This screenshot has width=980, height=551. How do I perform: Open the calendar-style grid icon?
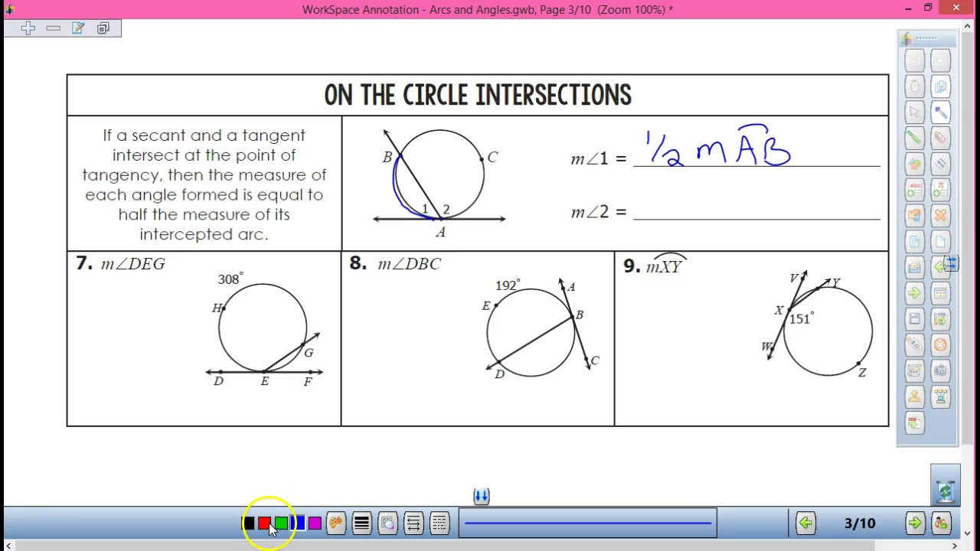[x=940, y=293]
